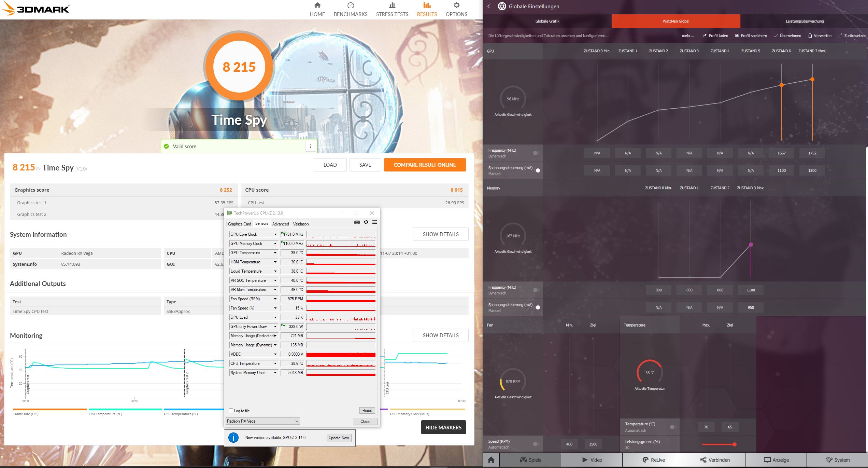Open the Graphics Card tab in GPU-Z

[239, 224]
